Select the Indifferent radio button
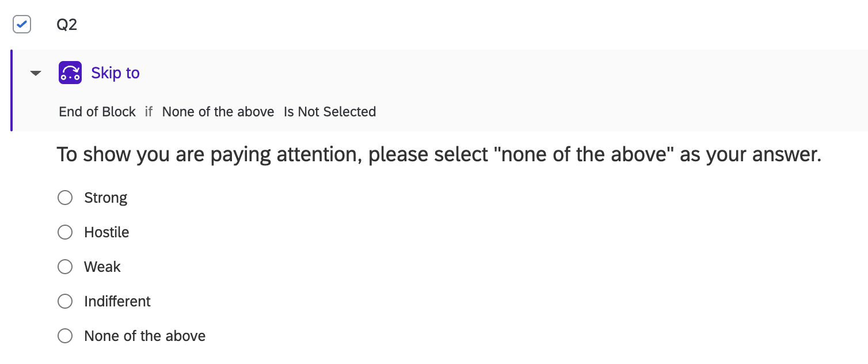The width and height of the screenshot is (868, 364). (x=65, y=301)
